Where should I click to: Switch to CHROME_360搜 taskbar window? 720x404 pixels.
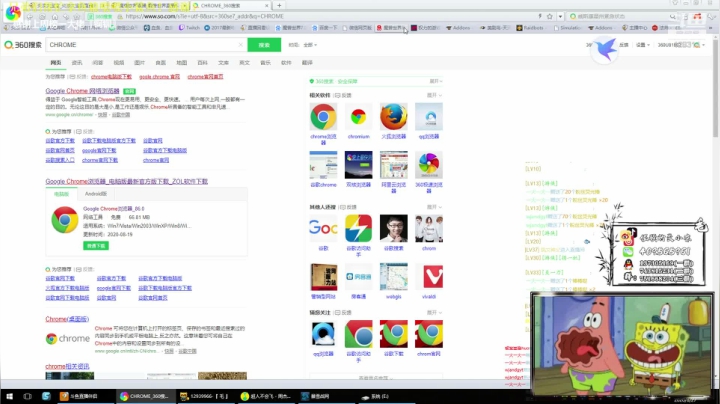[145, 396]
